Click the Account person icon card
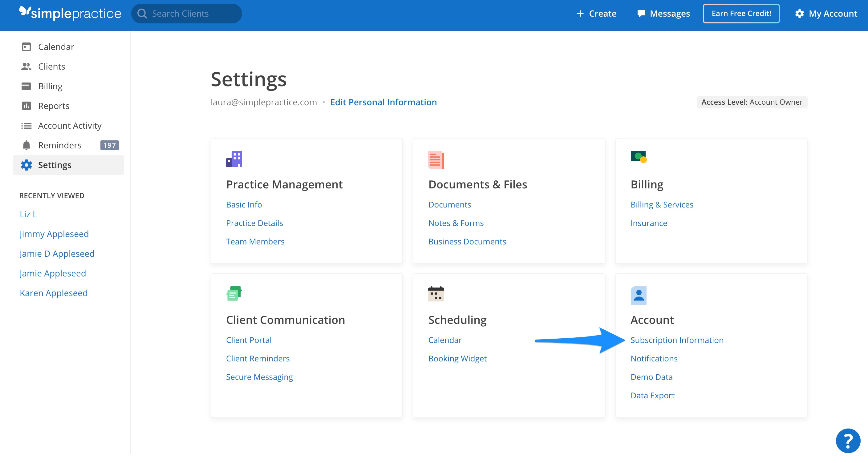Viewport: 868px width, 463px height. pyautogui.click(x=639, y=295)
